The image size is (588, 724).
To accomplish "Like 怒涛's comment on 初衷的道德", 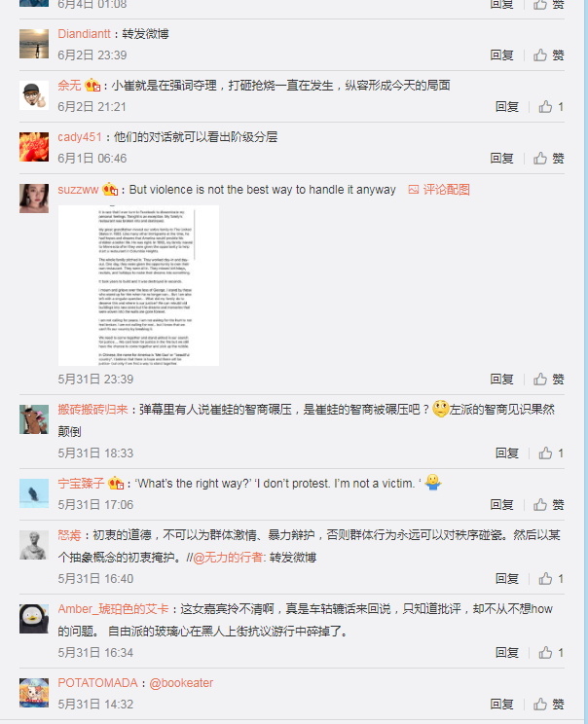I will pyautogui.click(x=551, y=579).
